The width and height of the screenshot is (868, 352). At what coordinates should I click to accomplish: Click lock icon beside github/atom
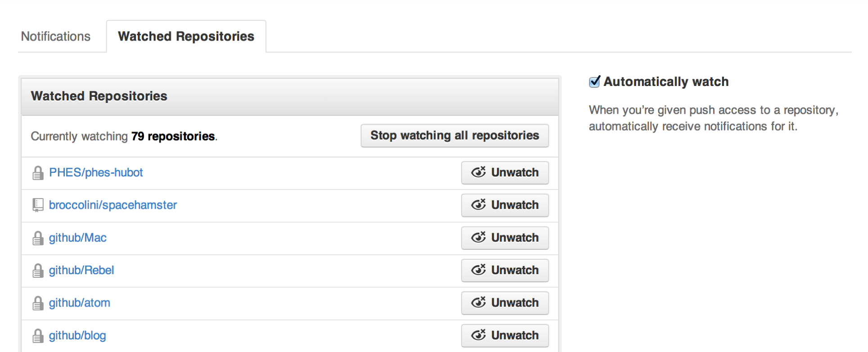(x=38, y=303)
